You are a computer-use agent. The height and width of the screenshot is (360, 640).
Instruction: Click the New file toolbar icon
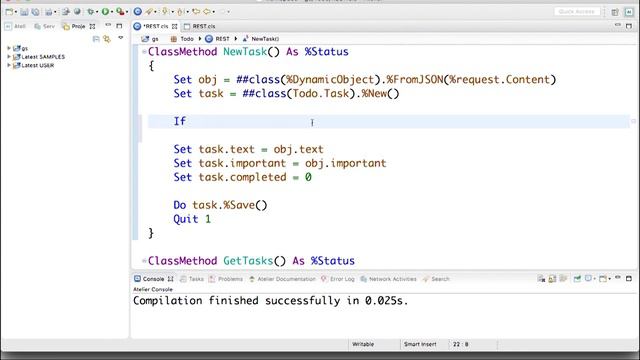9,12
